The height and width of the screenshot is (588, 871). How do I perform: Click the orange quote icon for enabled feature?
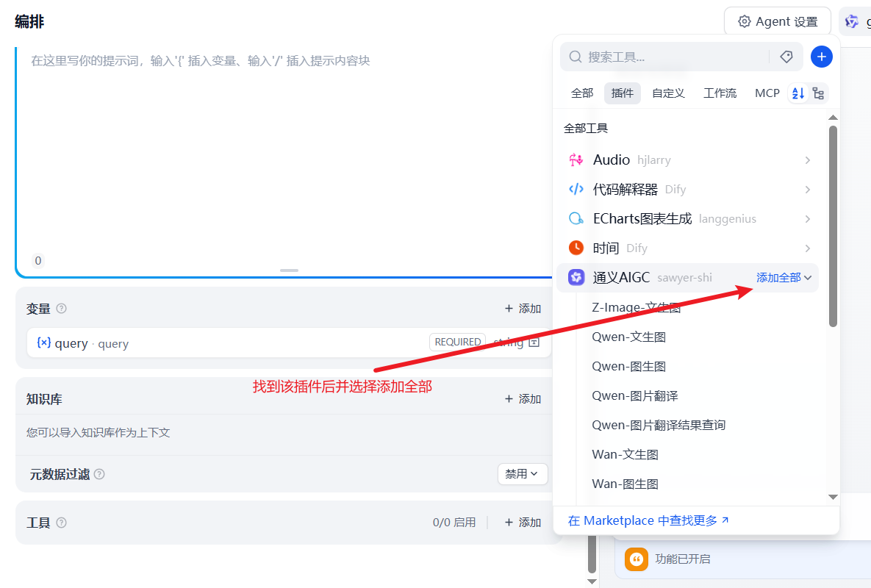[x=637, y=559]
